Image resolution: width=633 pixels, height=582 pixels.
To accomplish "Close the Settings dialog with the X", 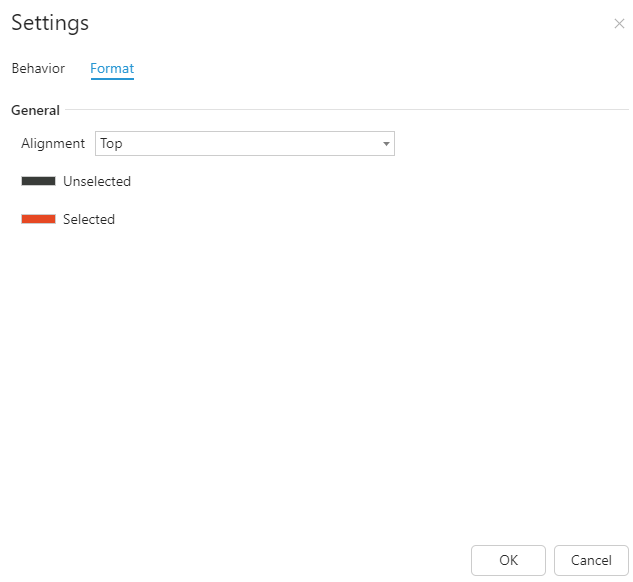I will click(619, 24).
